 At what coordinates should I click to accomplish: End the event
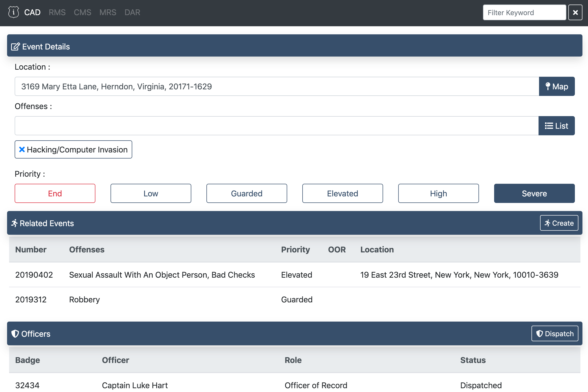pos(55,193)
